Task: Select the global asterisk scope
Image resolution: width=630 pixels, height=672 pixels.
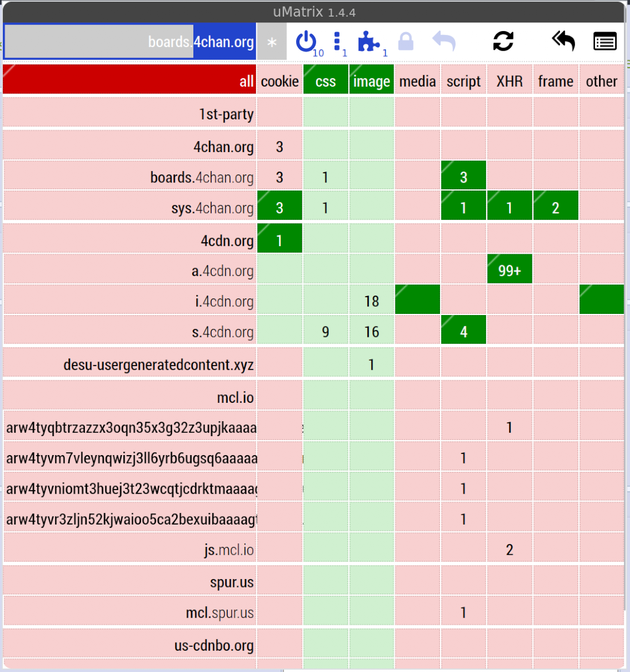Action: pos(272,41)
